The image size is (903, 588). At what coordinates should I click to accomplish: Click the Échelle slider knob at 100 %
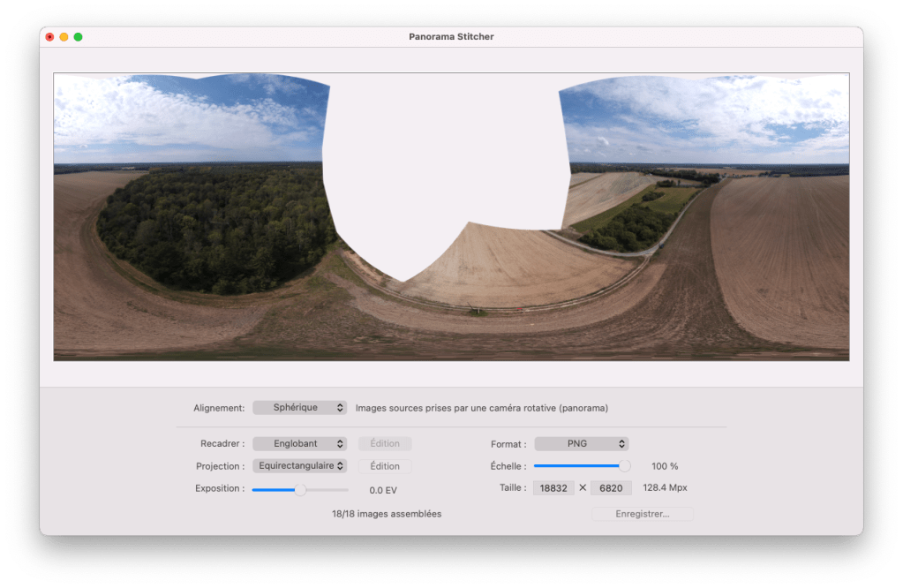click(x=625, y=466)
